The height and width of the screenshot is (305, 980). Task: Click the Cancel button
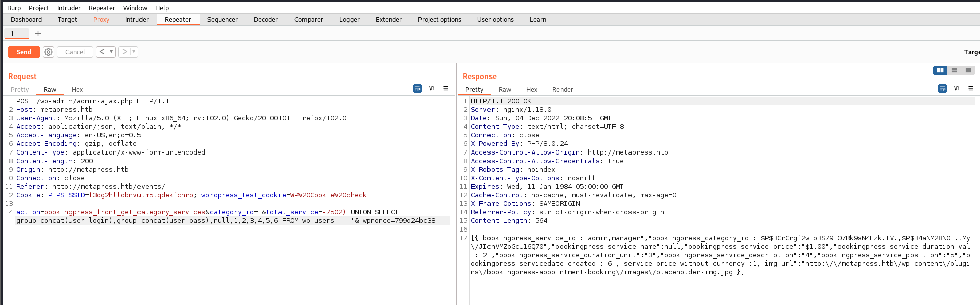coord(75,52)
